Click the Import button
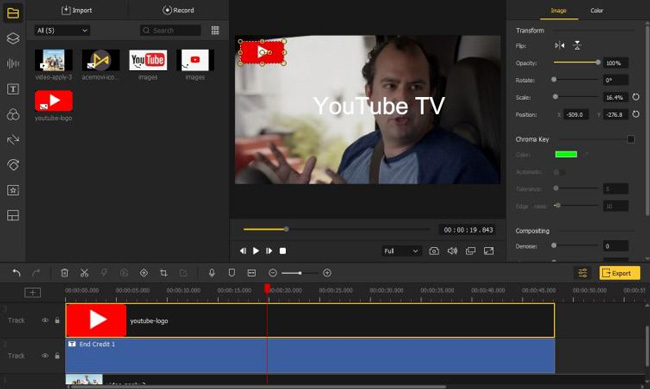 point(77,10)
